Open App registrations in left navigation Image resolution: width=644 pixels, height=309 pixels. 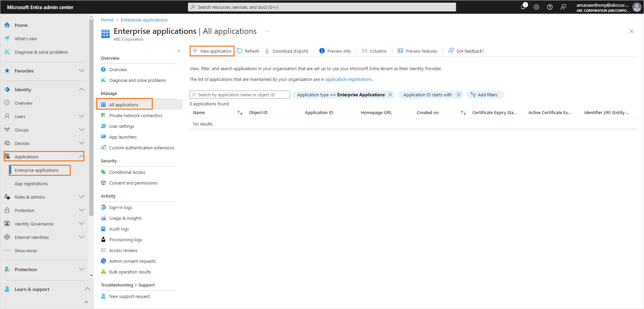[31, 184]
